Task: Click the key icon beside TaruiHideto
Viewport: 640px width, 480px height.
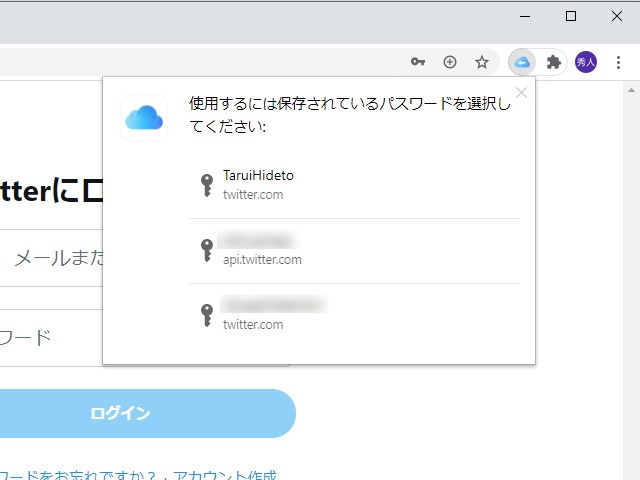Action: [207, 185]
